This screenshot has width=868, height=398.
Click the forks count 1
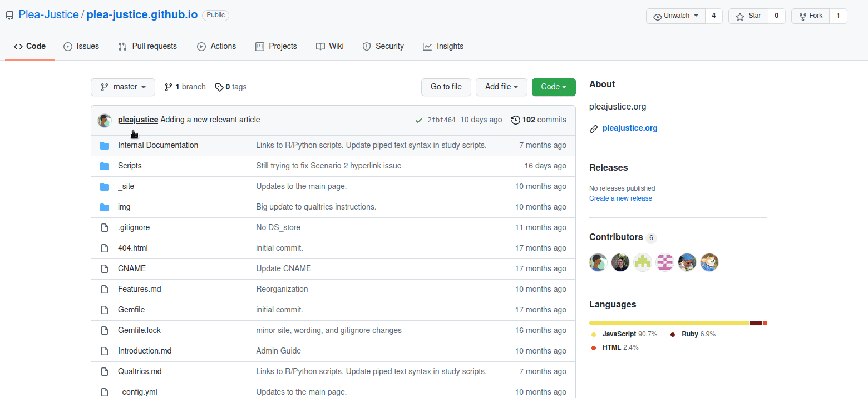pos(838,16)
